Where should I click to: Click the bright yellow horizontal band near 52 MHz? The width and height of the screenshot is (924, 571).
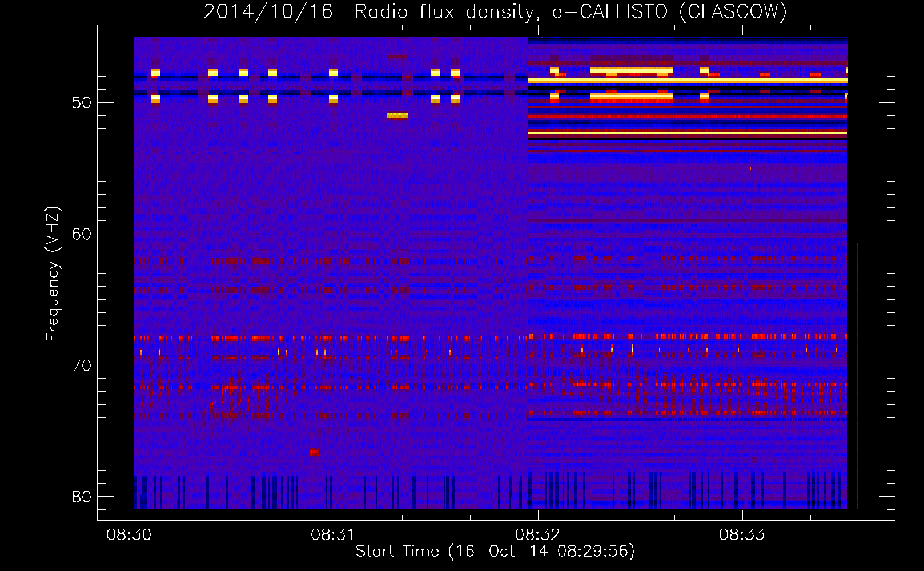[687, 133]
